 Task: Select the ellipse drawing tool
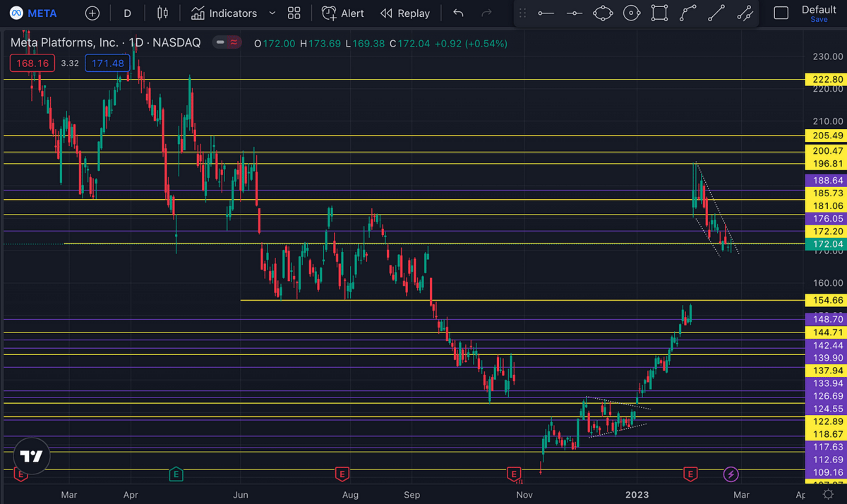pos(602,13)
